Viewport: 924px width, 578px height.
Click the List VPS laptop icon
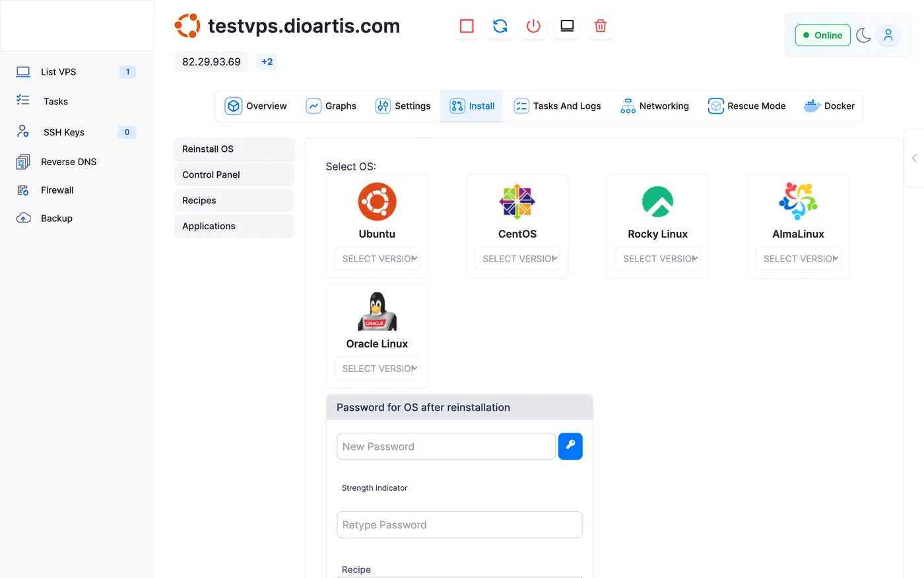[x=23, y=71]
